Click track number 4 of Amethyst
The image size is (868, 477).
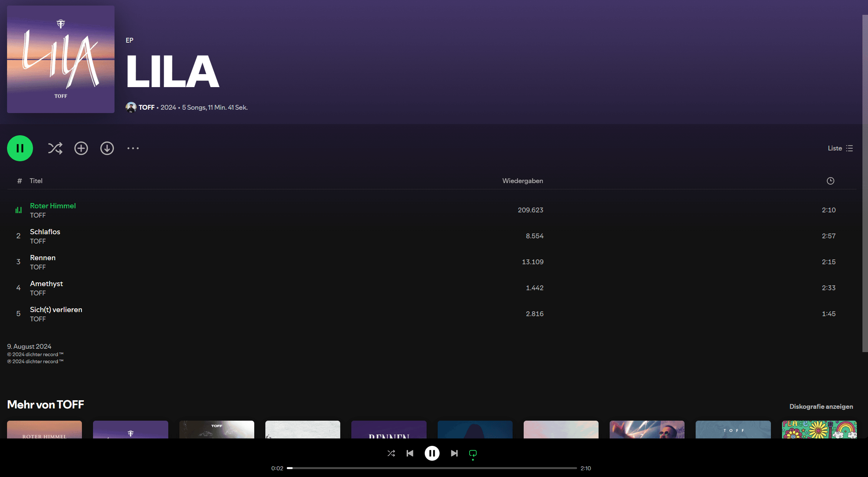pos(19,288)
